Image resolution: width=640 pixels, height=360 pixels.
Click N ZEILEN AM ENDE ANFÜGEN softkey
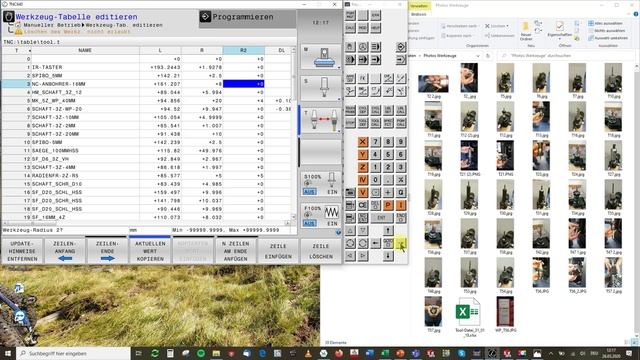click(x=236, y=251)
